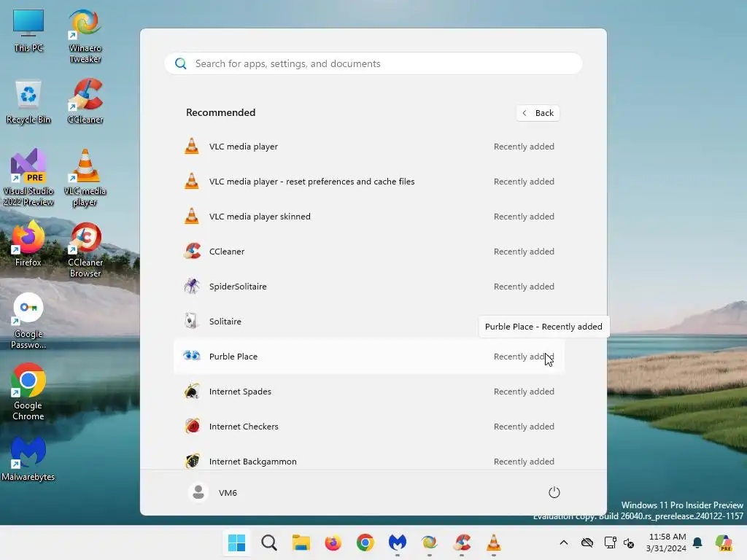Open VLC media player from Recommended list

368,147
